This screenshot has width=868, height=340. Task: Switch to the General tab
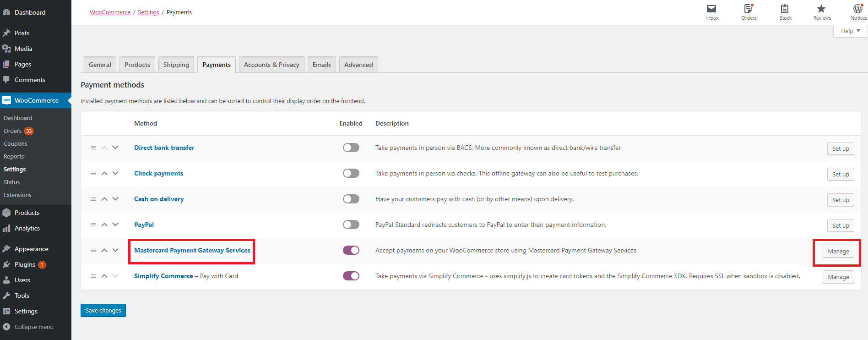click(100, 65)
